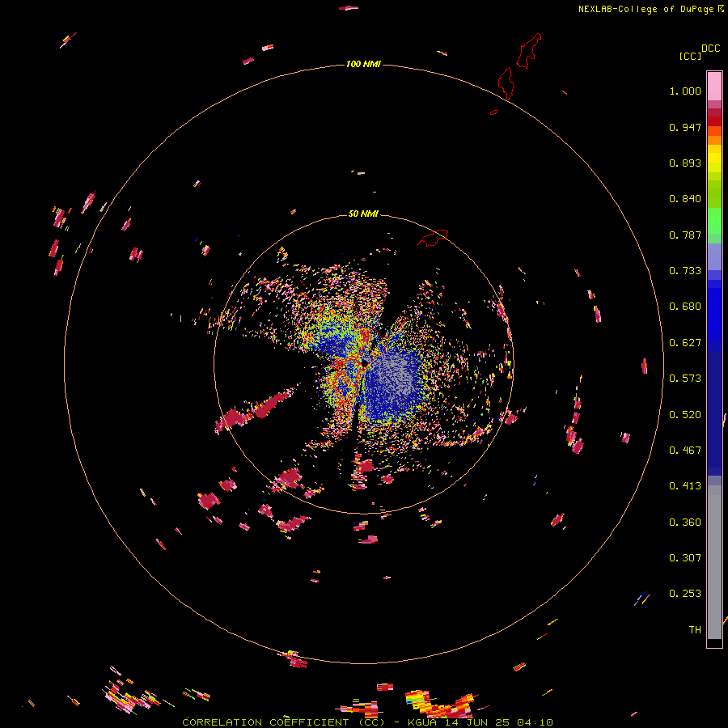Click the DCC product label above color bar
This screenshot has height=728, width=728.
[711, 49]
